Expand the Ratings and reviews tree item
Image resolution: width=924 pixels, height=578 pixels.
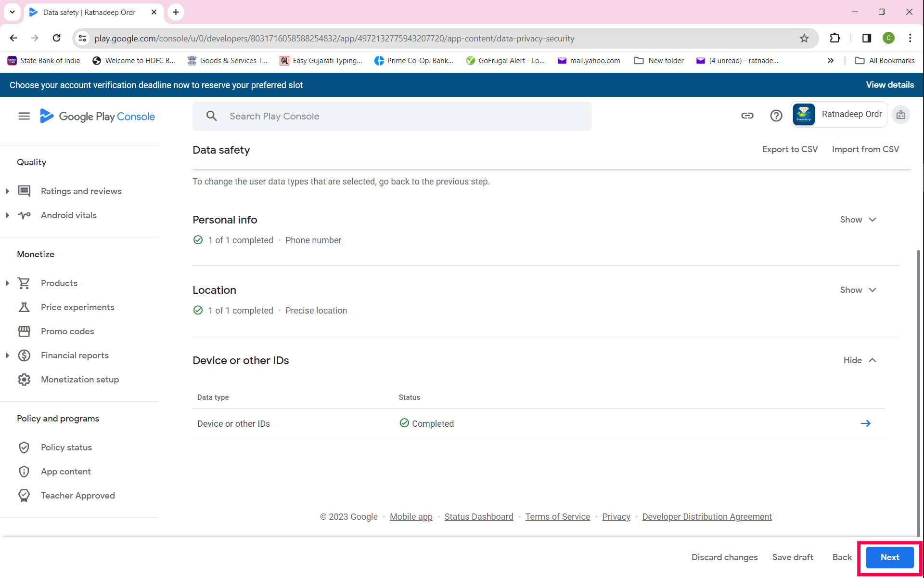[7, 191]
